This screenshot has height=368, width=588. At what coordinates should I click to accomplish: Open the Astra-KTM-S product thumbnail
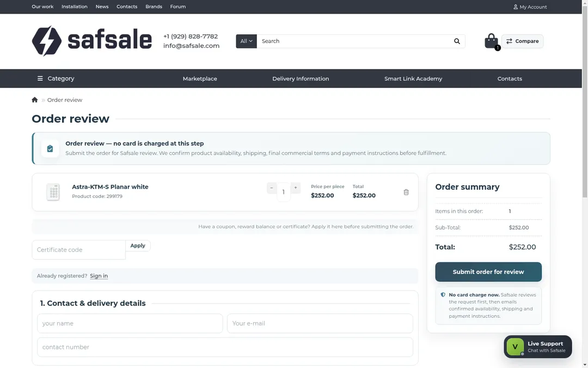pyautogui.click(x=53, y=192)
